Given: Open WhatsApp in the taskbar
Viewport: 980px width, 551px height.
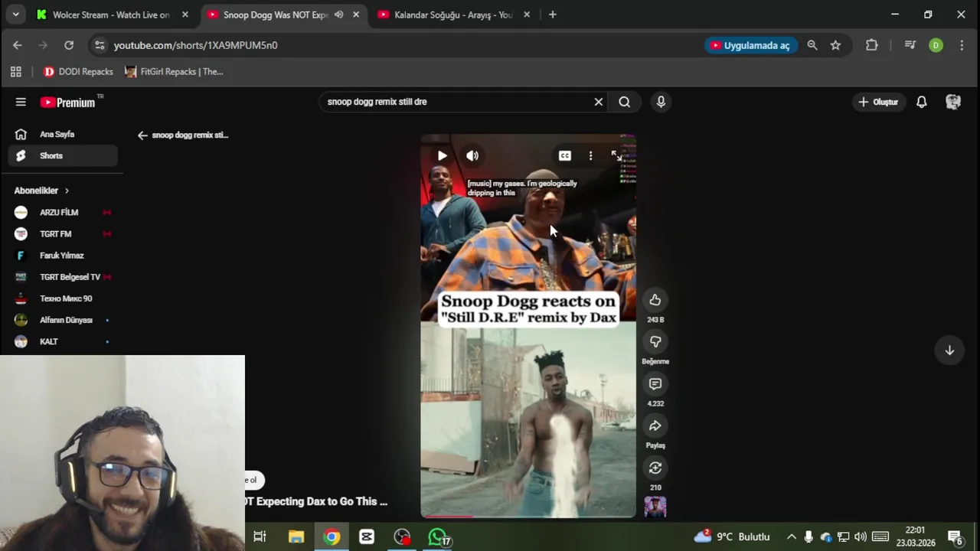Looking at the screenshot, I should (437, 537).
